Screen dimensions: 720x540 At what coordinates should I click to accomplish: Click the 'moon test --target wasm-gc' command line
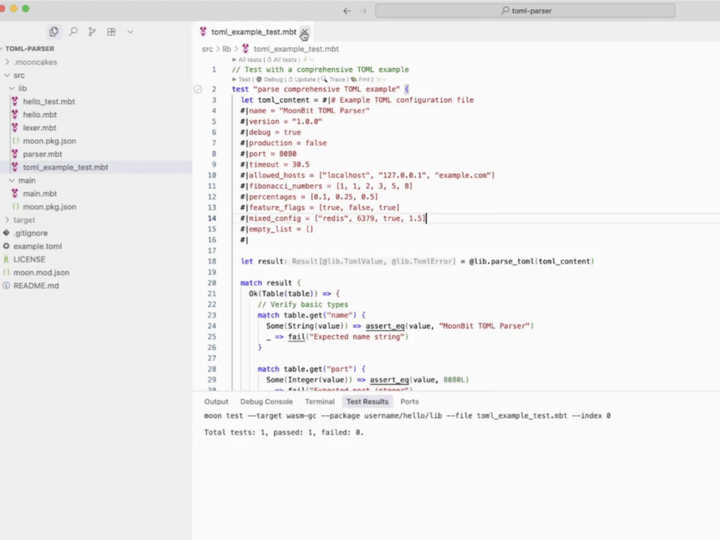pos(407,416)
